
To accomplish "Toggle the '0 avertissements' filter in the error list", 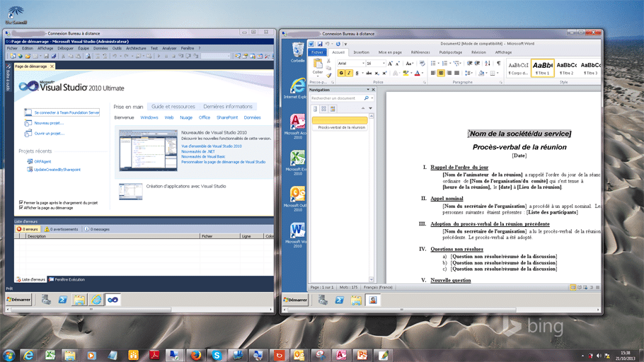I will click(61, 229).
